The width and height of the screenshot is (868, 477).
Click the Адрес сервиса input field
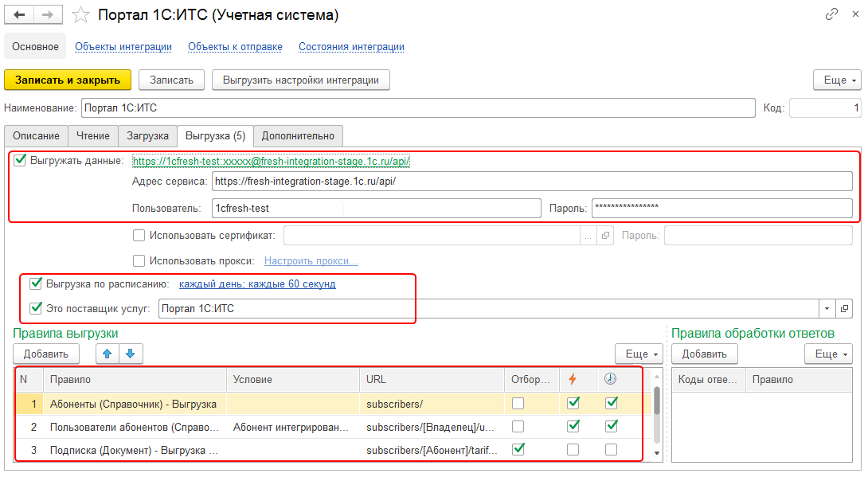pos(532,181)
